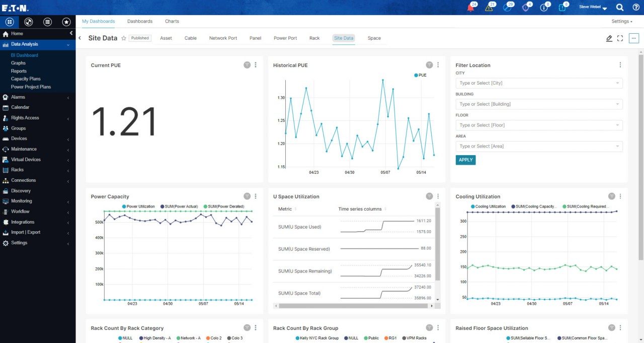Open the ellipsis options icon near the pencil
This screenshot has height=343, width=644.
[633, 38]
